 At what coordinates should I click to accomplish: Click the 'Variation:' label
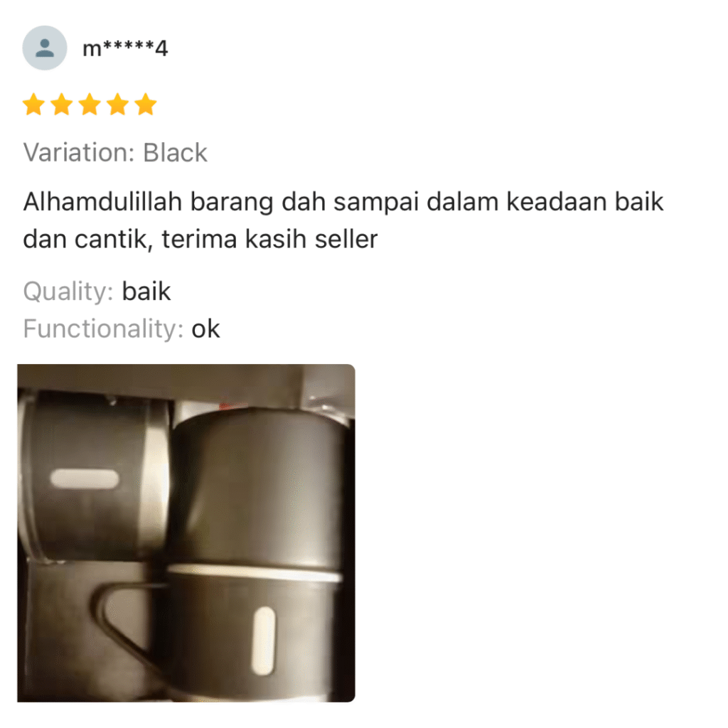tap(79, 152)
